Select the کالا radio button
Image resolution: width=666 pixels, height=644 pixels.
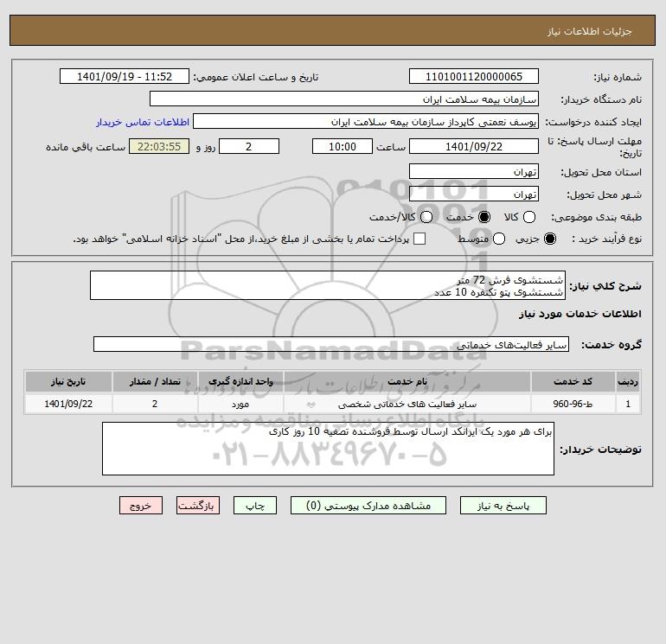529,217
